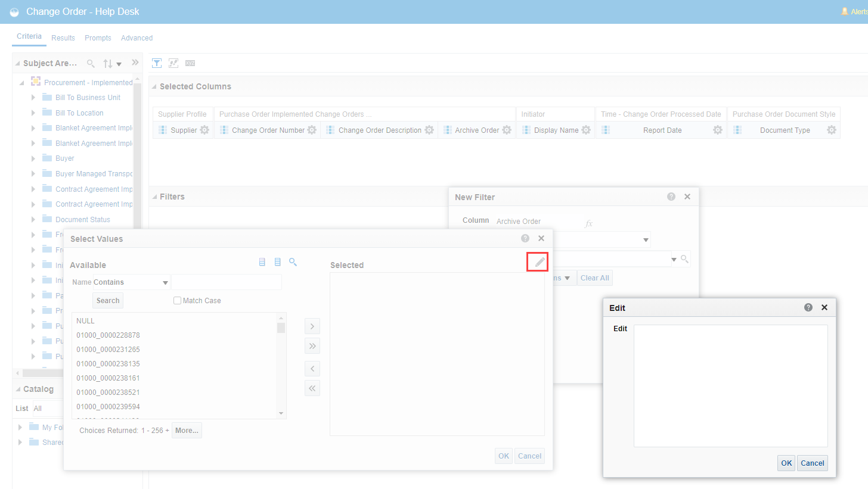Click OK in the Edit dialog
Viewport: 868px width, 489px height.
pyautogui.click(x=786, y=463)
